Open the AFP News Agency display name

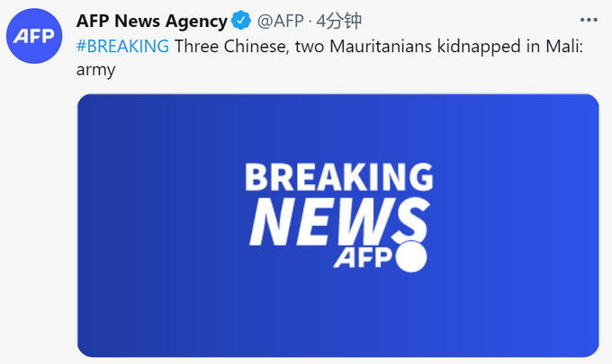152,21
